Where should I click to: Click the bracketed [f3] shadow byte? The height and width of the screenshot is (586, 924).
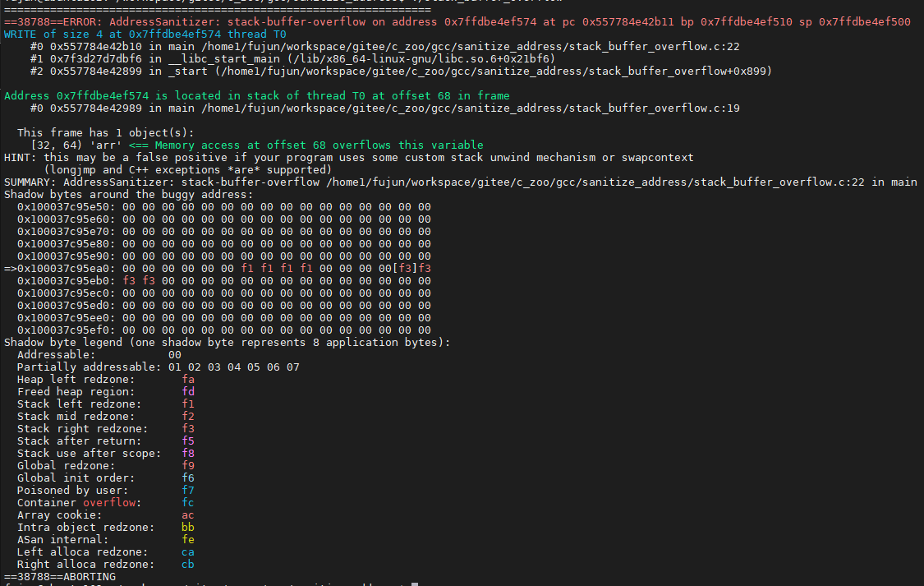coord(405,269)
